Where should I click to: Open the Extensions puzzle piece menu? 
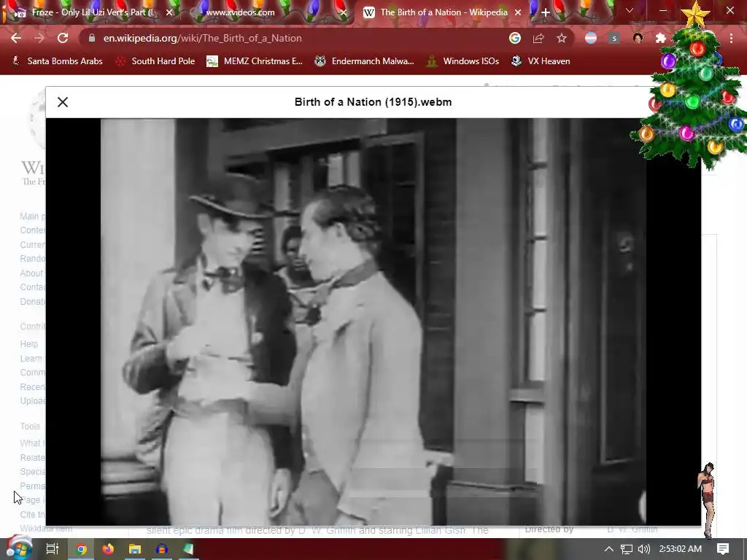coord(660,38)
